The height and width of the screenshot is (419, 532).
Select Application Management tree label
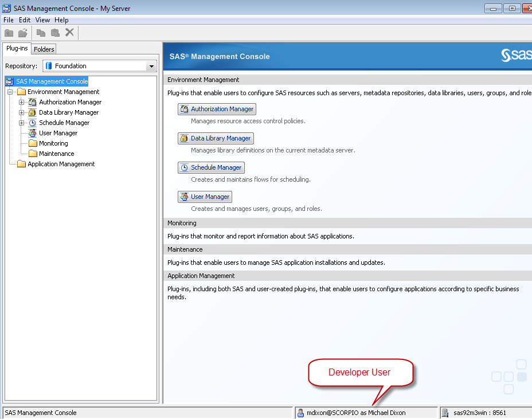(61, 164)
